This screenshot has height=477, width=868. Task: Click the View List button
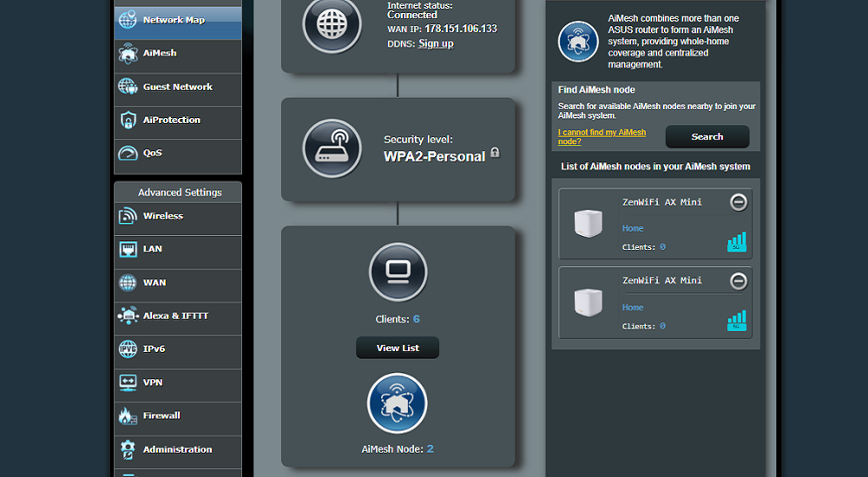(398, 348)
